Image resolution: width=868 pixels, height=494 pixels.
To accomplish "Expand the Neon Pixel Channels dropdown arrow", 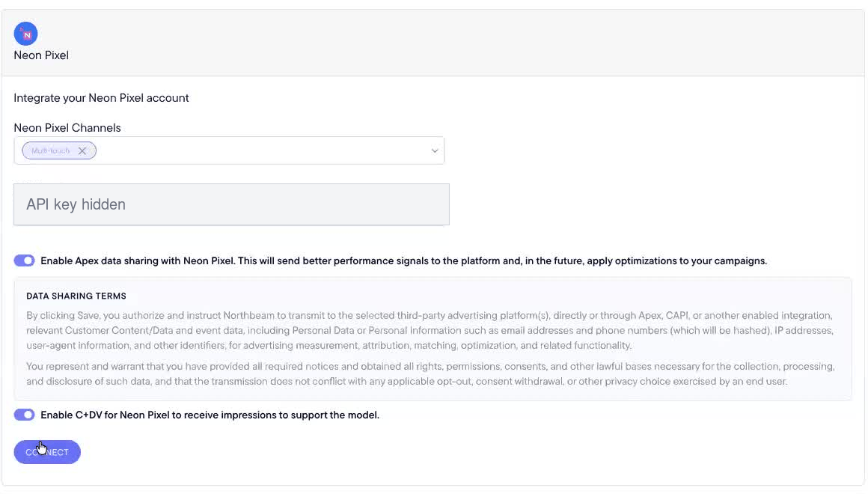I will point(435,150).
